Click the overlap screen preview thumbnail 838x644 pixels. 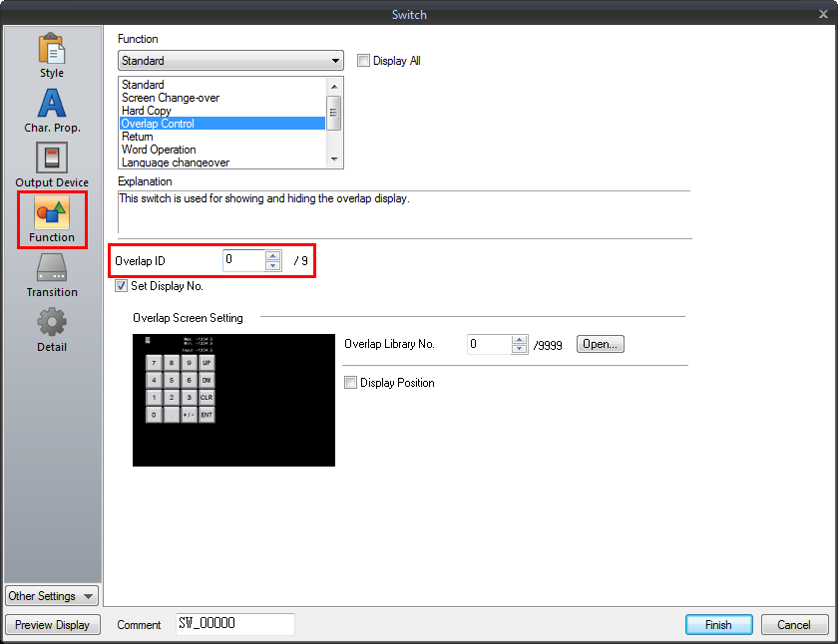click(233, 400)
